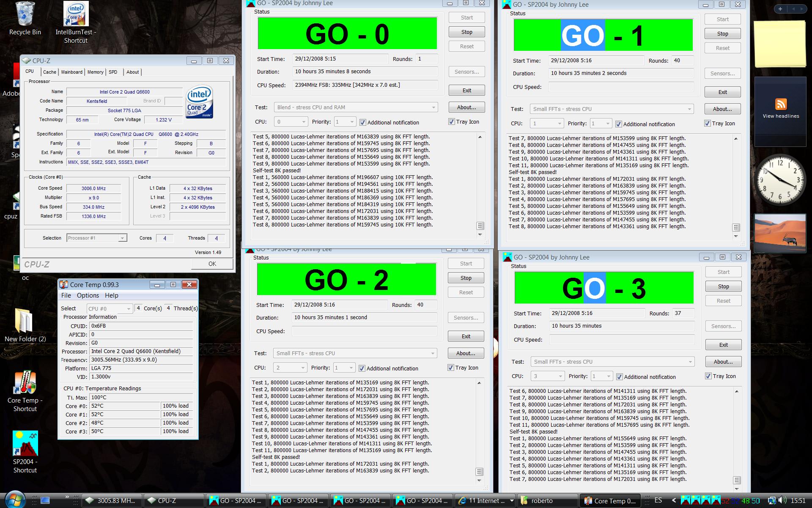Toggle Additional notification in GO-2 window
Image resolution: width=812 pixels, height=508 pixels.
362,368
